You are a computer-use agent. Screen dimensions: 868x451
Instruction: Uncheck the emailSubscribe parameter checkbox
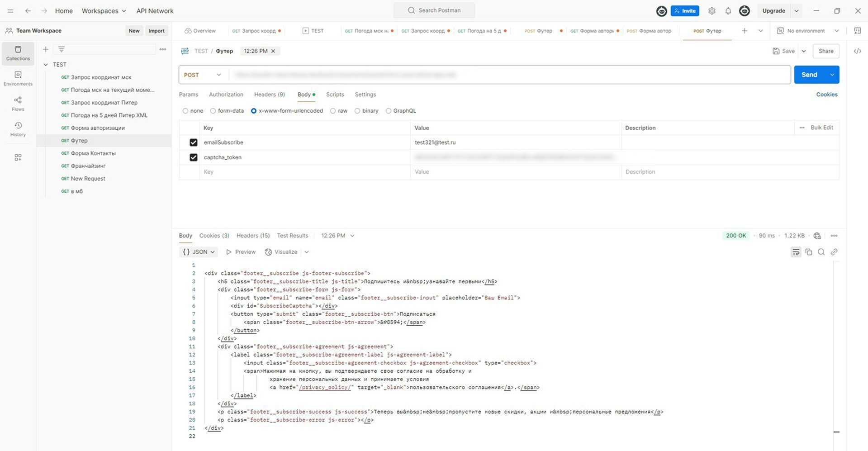pyautogui.click(x=194, y=142)
